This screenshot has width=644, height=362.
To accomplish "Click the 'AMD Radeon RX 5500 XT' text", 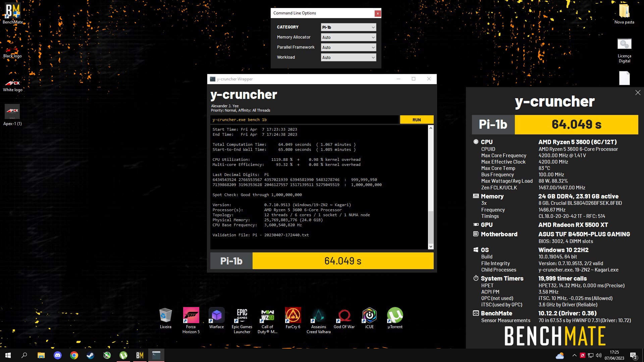I will 573,225.
